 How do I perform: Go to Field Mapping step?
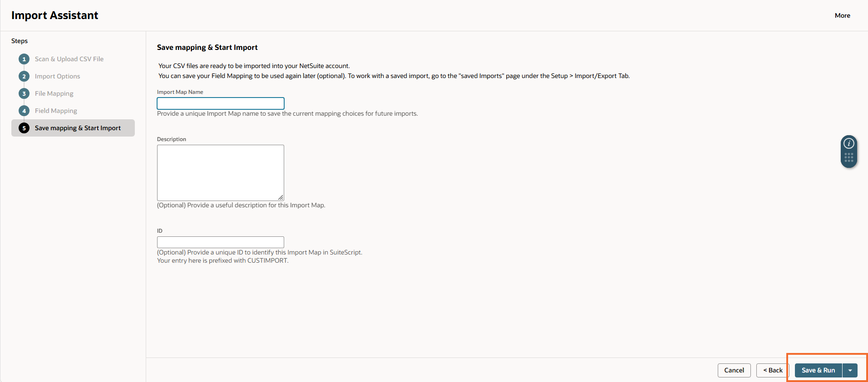56,111
